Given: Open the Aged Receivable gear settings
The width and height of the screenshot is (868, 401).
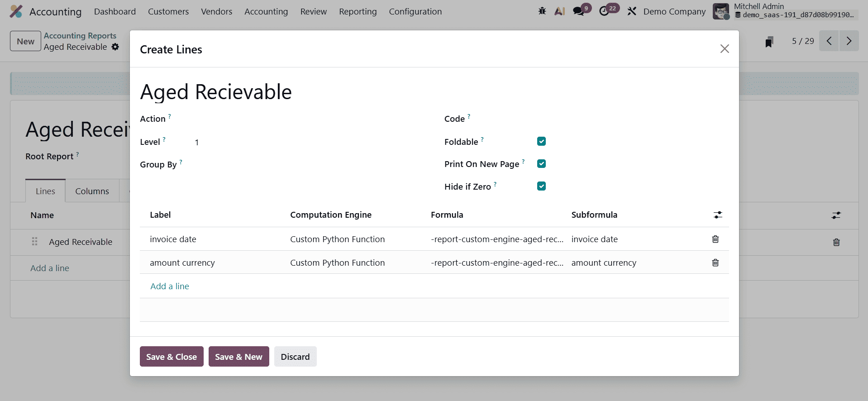Looking at the screenshot, I should [x=115, y=47].
